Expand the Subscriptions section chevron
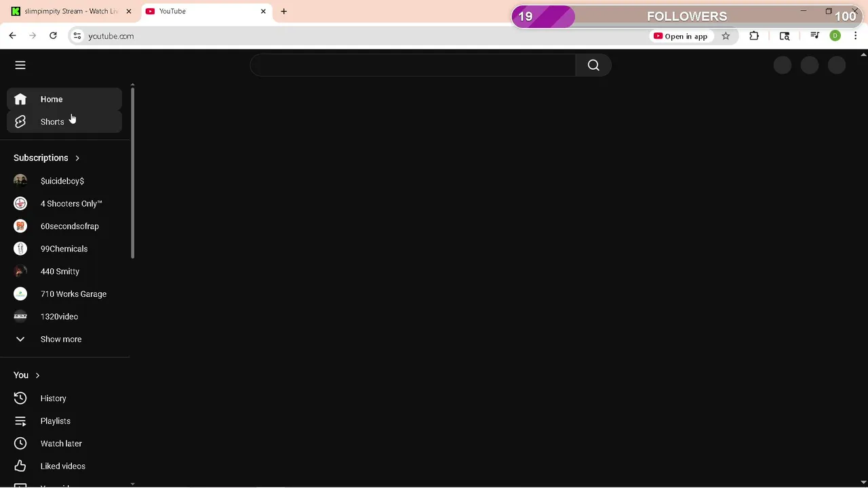This screenshot has height=488, width=868. [x=77, y=158]
